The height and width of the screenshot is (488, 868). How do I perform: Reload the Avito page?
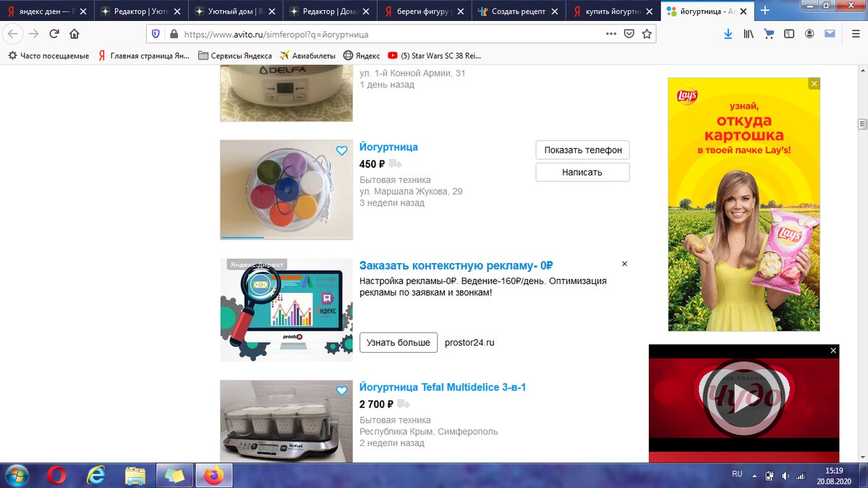pyautogui.click(x=54, y=34)
